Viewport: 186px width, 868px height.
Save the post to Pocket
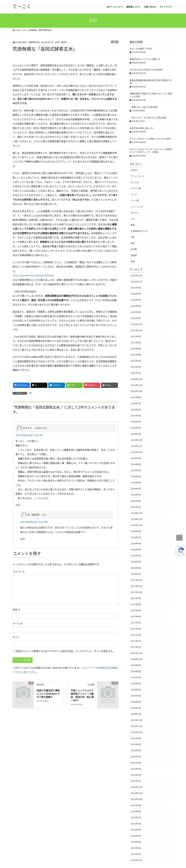coord(92,385)
